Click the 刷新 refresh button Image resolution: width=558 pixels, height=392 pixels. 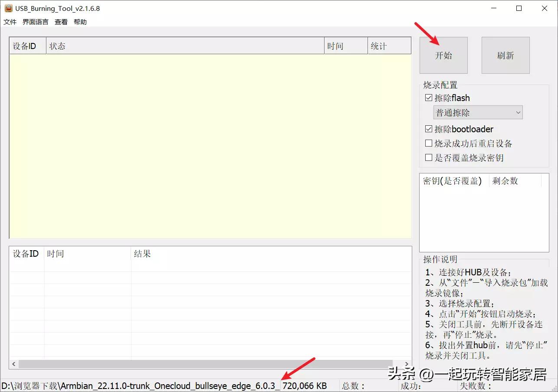point(505,55)
